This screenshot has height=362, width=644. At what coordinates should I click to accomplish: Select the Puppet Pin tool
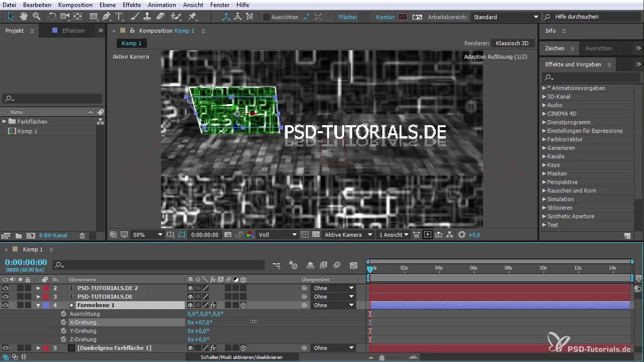[x=192, y=17]
